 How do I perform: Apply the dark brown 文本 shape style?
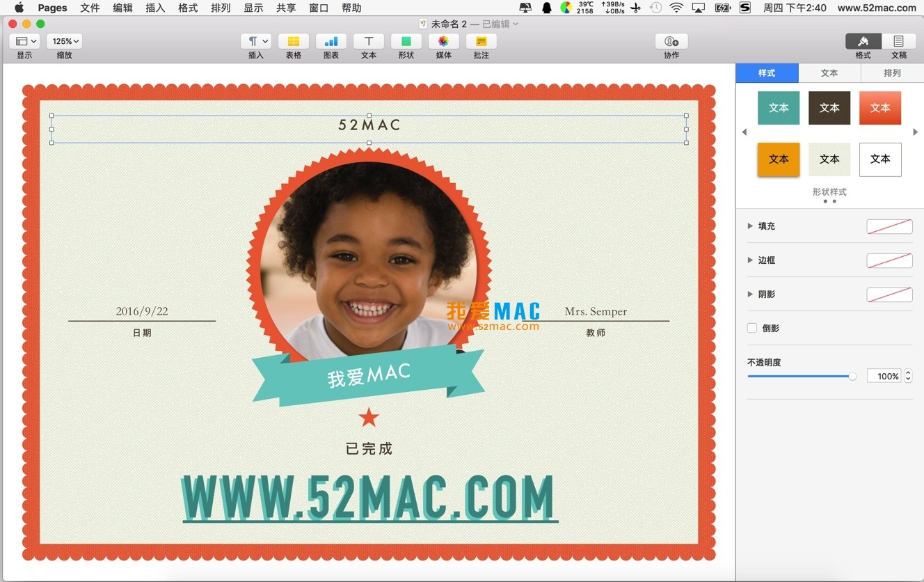tap(829, 108)
